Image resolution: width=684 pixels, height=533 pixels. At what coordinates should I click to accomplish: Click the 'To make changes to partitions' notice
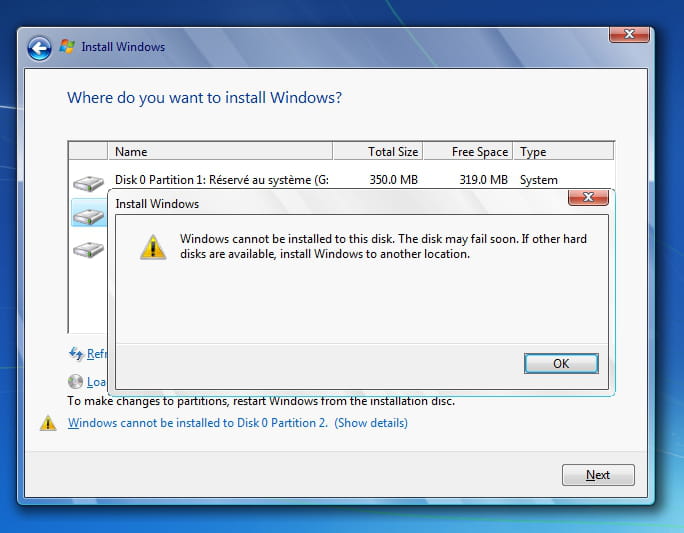pos(261,401)
